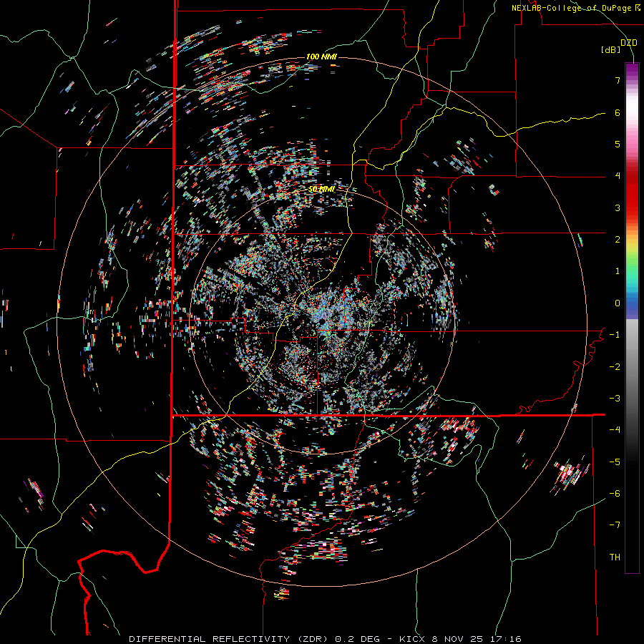
Task: Click the 3 value on the dB scale
Action: point(618,208)
